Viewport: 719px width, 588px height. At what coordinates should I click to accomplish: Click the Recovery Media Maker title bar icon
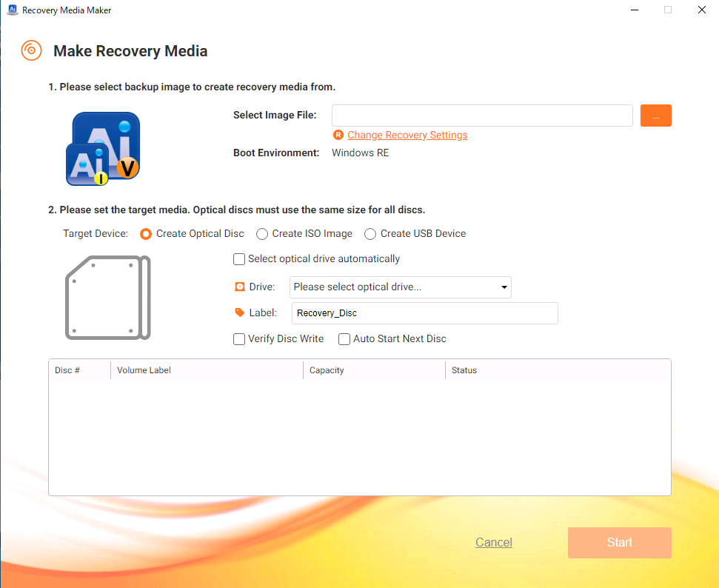[11, 10]
